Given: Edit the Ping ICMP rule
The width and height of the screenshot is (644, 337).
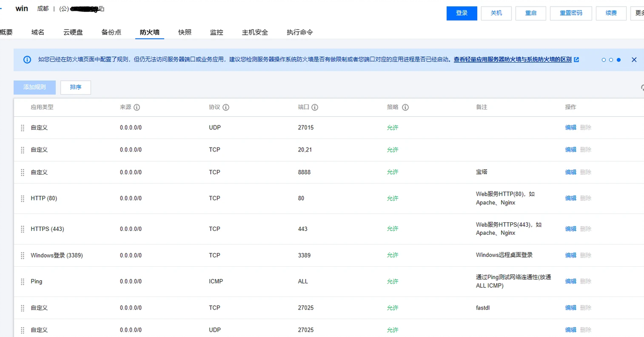Looking at the screenshot, I should pos(571,281).
